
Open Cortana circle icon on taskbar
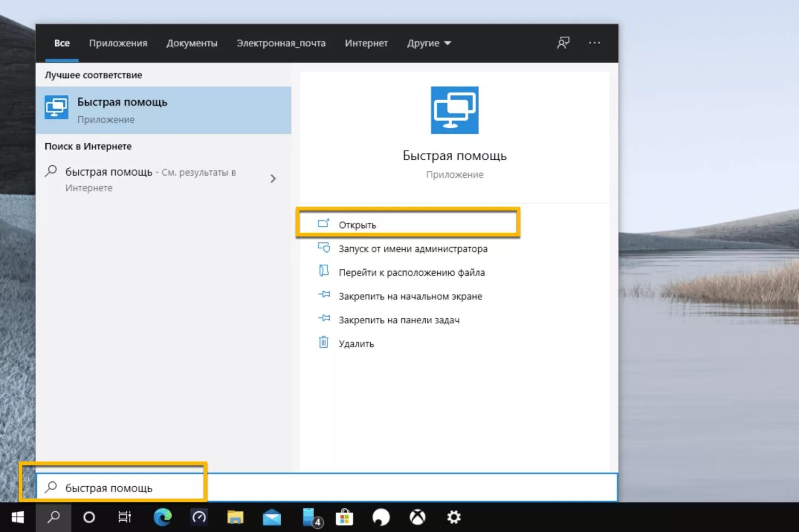[89, 517]
